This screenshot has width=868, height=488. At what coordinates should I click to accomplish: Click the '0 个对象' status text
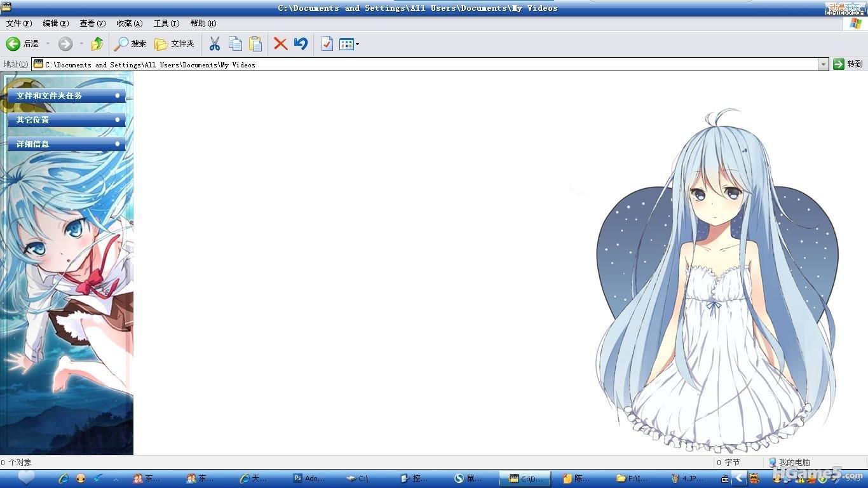tap(16, 463)
